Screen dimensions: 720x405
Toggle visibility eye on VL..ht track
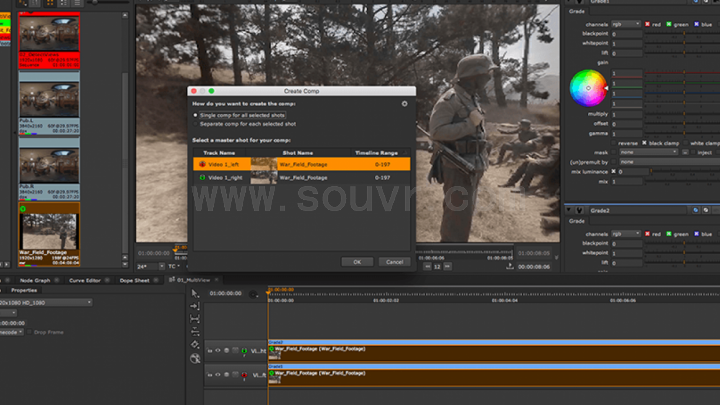(218, 350)
